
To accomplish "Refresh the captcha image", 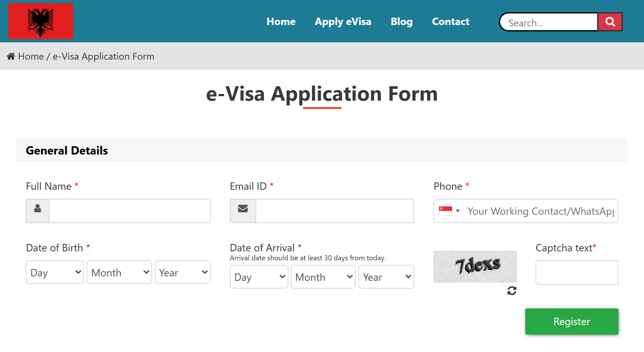I will pos(512,291).
